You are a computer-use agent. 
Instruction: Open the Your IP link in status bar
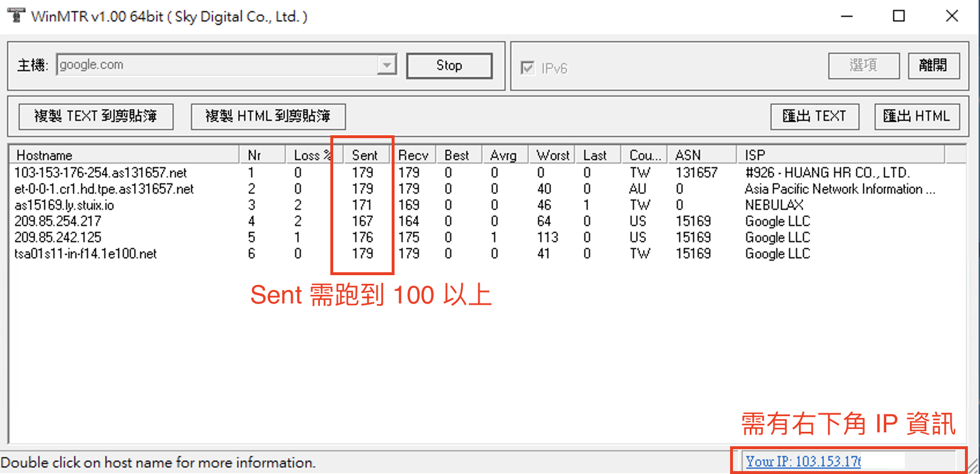click(803, 461)
